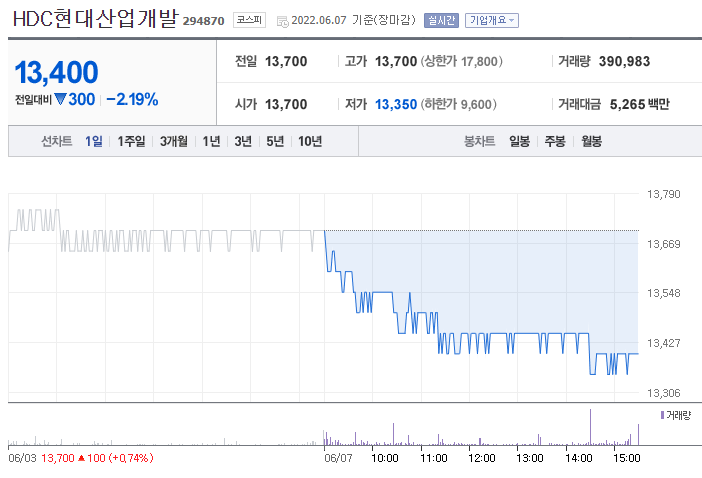This screenshot has width=702, height=478.
Task: Click the 하한가 9,600 text
Action: (458, 104)
